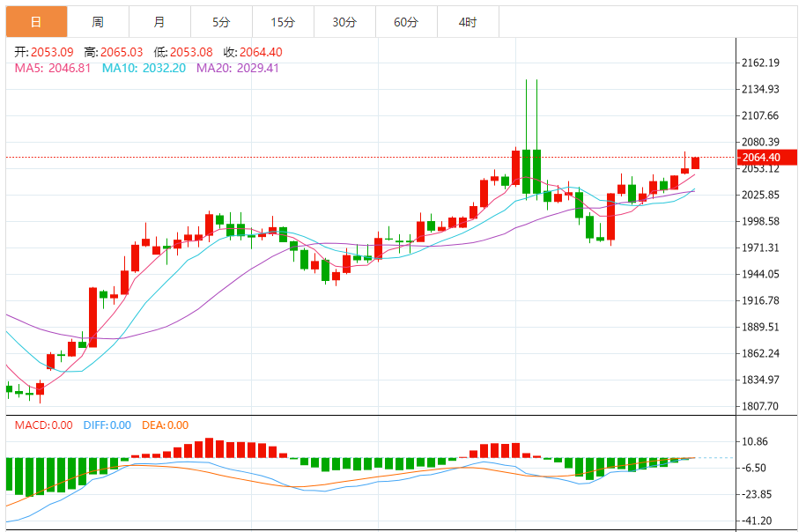The width and height of the screenshot is (806, 532).
Task: Click the red 2064.40 current price tag
Action: 767,158
